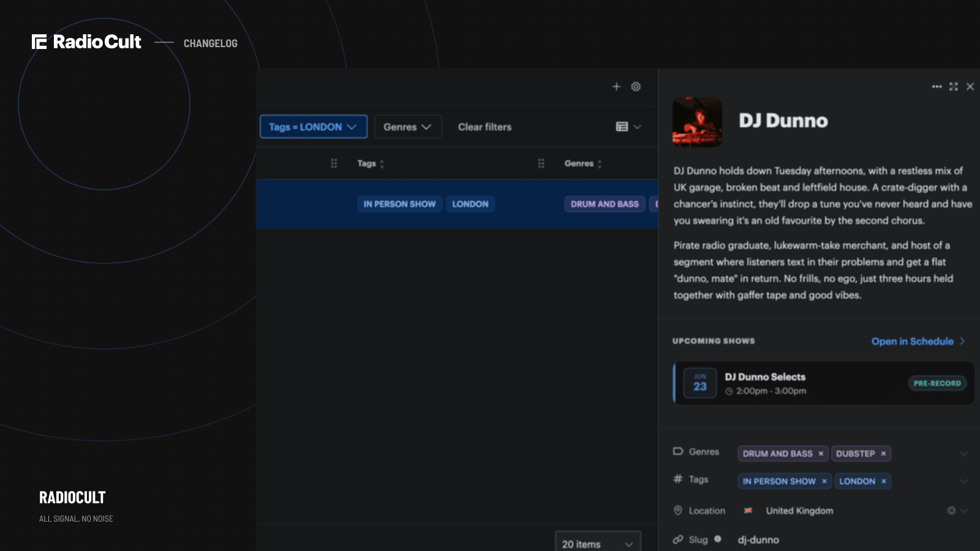Expand the Genres field dropdown

tap(964, 454)
